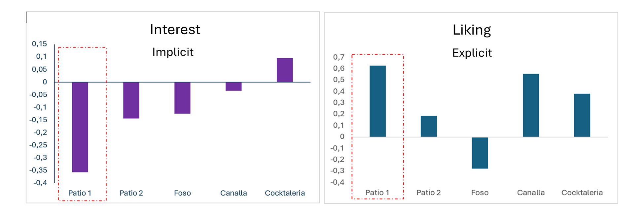Select the Foso label under Interest chart
This screenshot has height=214, width=644.
182,193
